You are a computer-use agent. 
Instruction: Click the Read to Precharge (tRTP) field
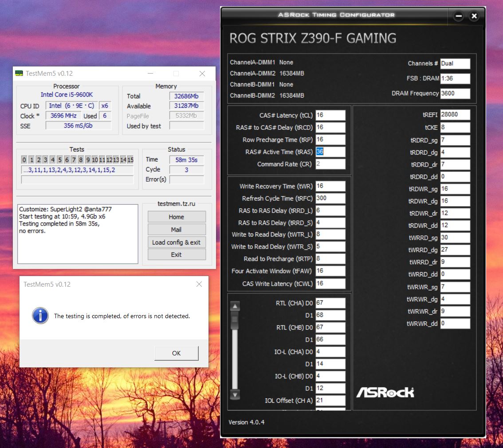click(x=330, y=259)
